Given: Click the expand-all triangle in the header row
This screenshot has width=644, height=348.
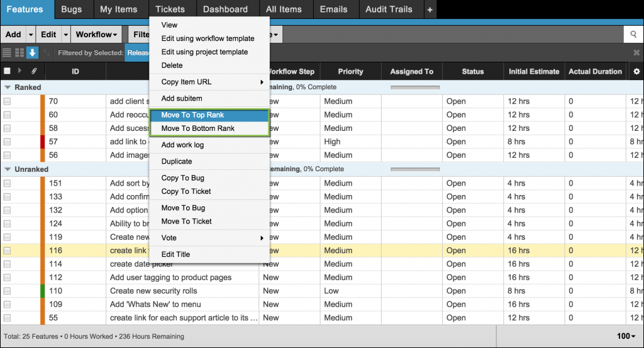Looking at the screenshot, I should pyautogui.click(x=19, y=70).
